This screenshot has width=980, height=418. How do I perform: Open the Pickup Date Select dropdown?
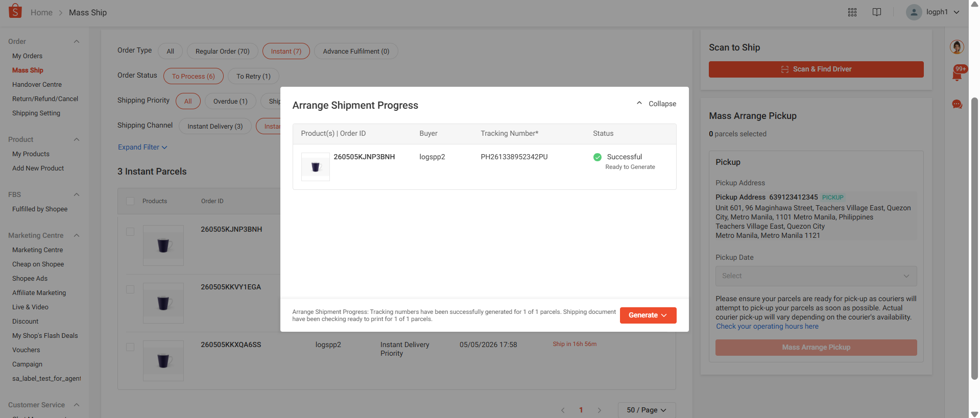click(816, 276)
